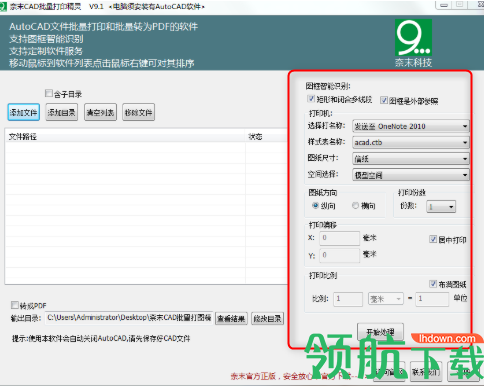Open the printer dropdown showing OneNote 2010

coord(411,126)
